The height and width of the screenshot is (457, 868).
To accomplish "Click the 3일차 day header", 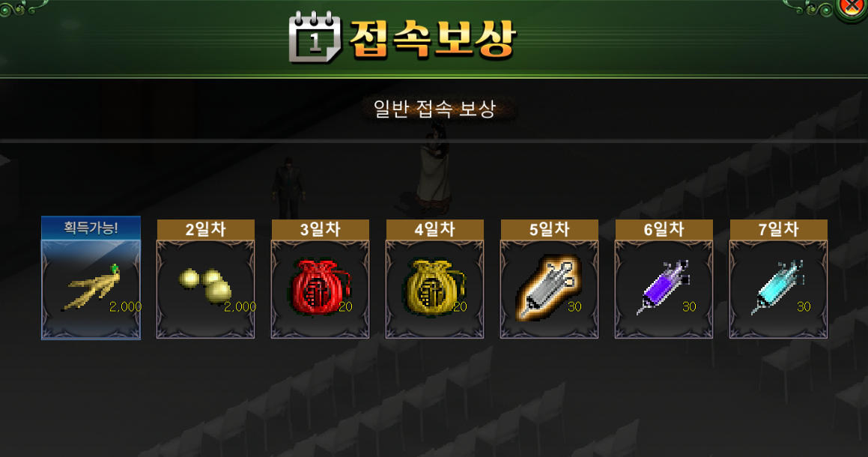I will [320, 229].
